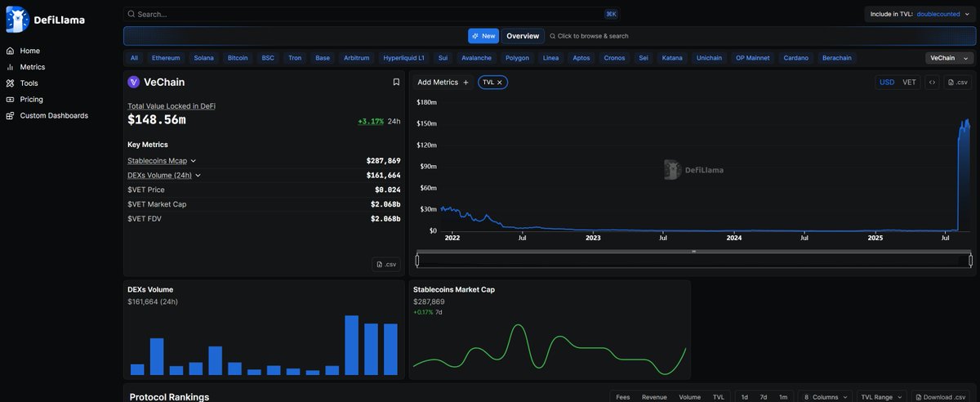This screenshot has height=402, width=980.
Task: Click the Home house icon
Action: point(10,51)
